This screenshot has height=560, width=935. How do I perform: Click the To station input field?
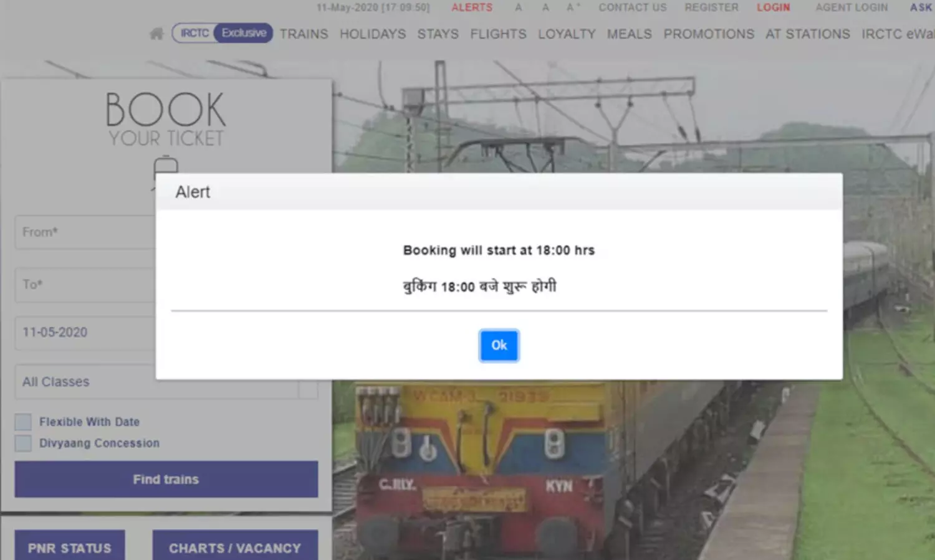point(84,285)
